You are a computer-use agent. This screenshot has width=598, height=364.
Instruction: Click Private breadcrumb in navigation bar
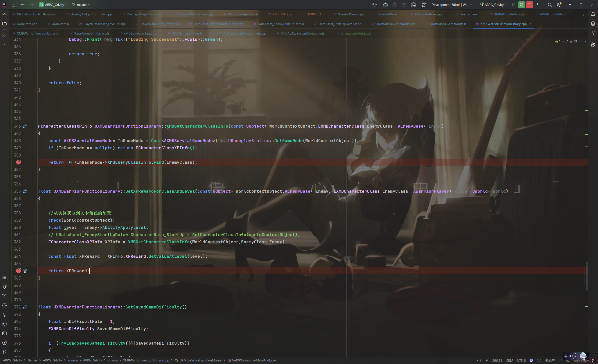(112, 360)
